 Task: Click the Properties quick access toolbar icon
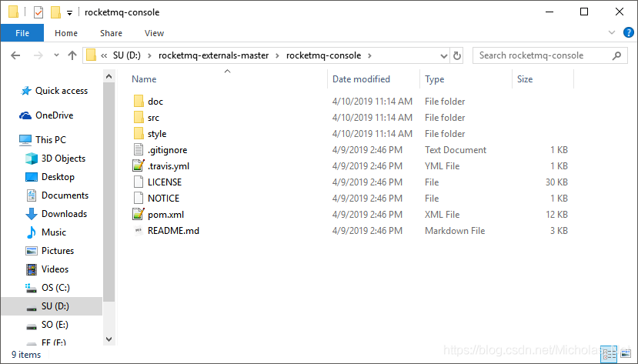[x=38, y=12]
